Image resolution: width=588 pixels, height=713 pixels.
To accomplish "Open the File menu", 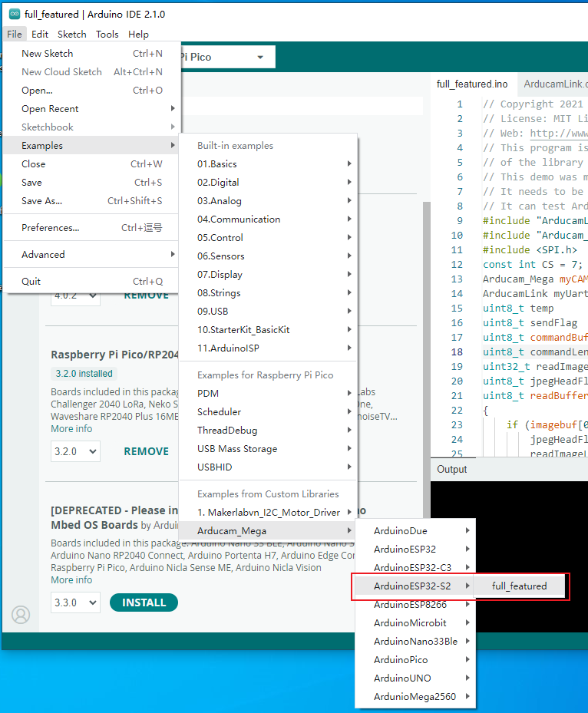I will (x=14, y=34).
